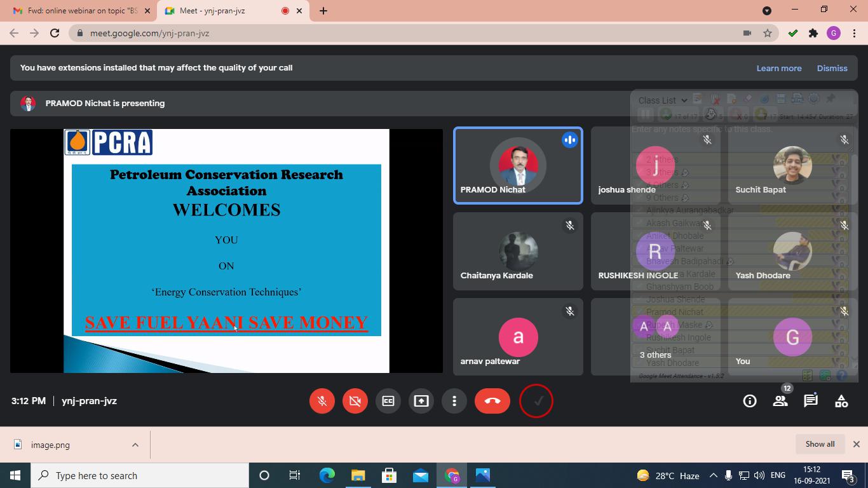The width and height of the screenshot is (868, 488).
Task: Open the Present now screen-share button
Action: coord(421,401)
